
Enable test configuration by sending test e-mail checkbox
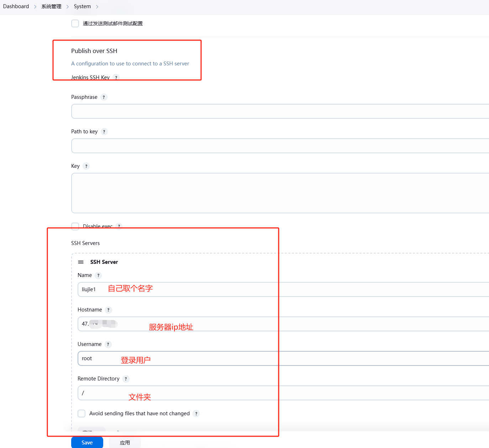click(x=75, y=23)
